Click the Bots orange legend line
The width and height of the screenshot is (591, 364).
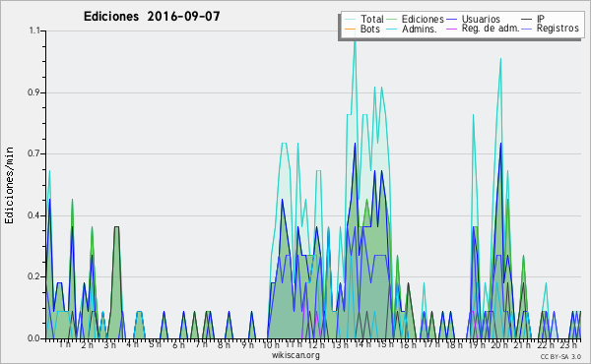(350, 29)
